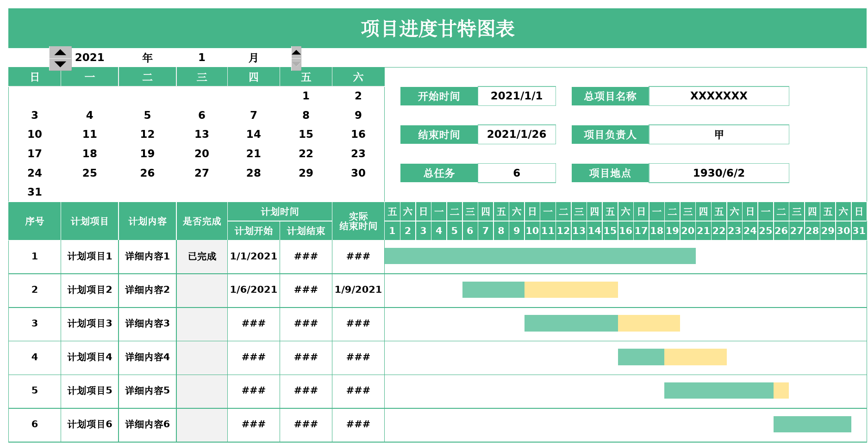Select the ### planned start cell of 计划项目5
Image resolution: width=868 pixels, height=443 pixels.
coord(254,391)
